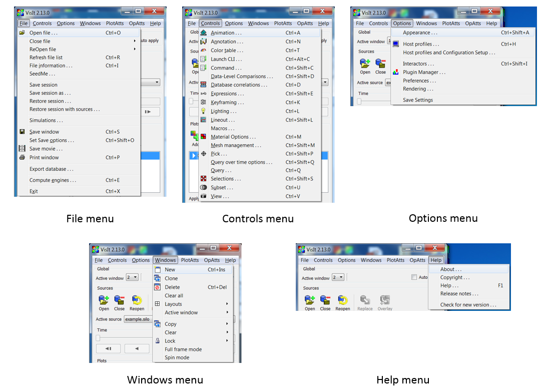The height and width of the screenshot is (392, 553).
Task: Click the Open file folder icon in File menu
Action: [22, 33]
